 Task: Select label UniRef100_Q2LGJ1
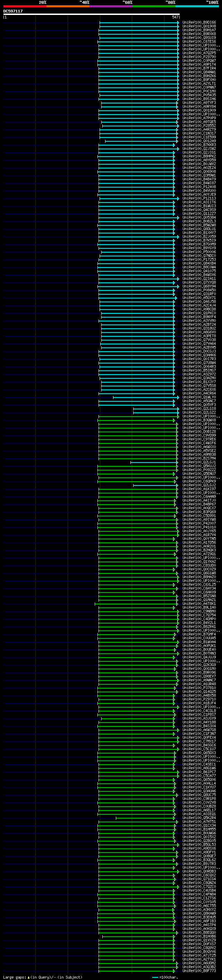pos(199,462)
